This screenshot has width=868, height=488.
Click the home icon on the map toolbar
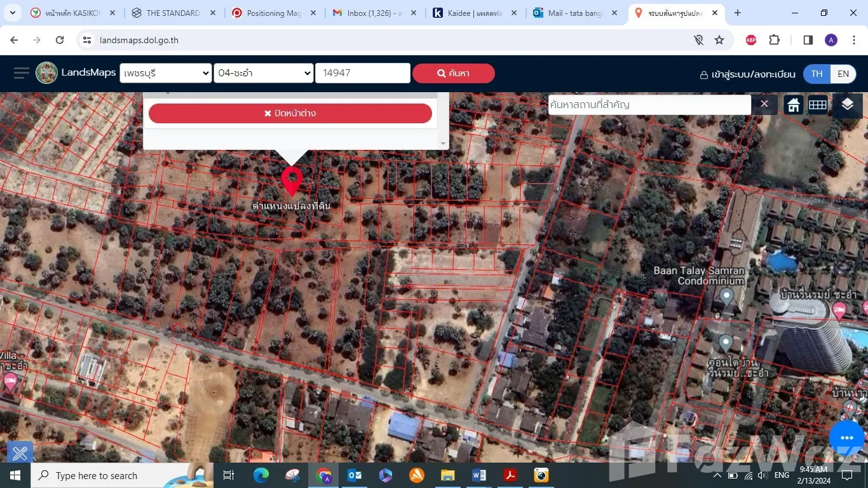click(794, 105)
